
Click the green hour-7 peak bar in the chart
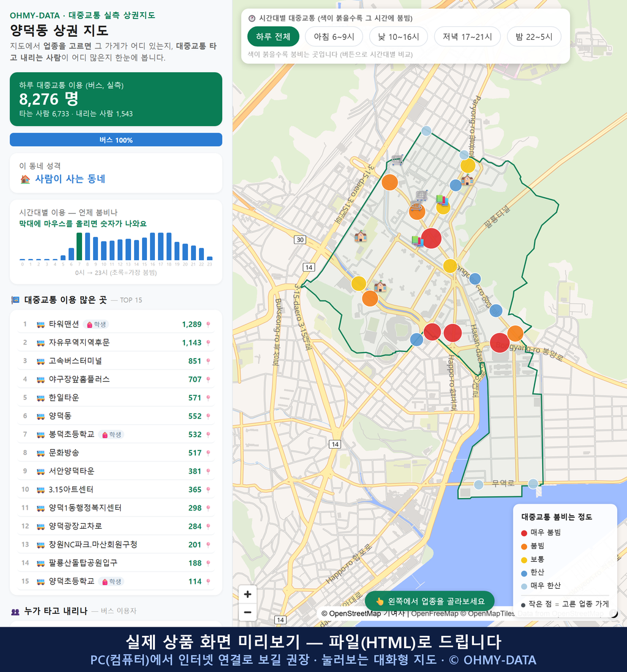(x=80, y=247)
